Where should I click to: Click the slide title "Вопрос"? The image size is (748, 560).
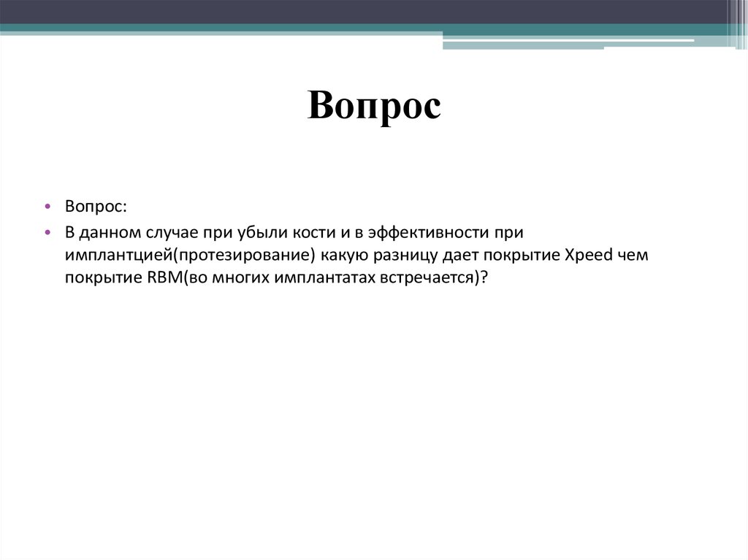tap(375, 107)
